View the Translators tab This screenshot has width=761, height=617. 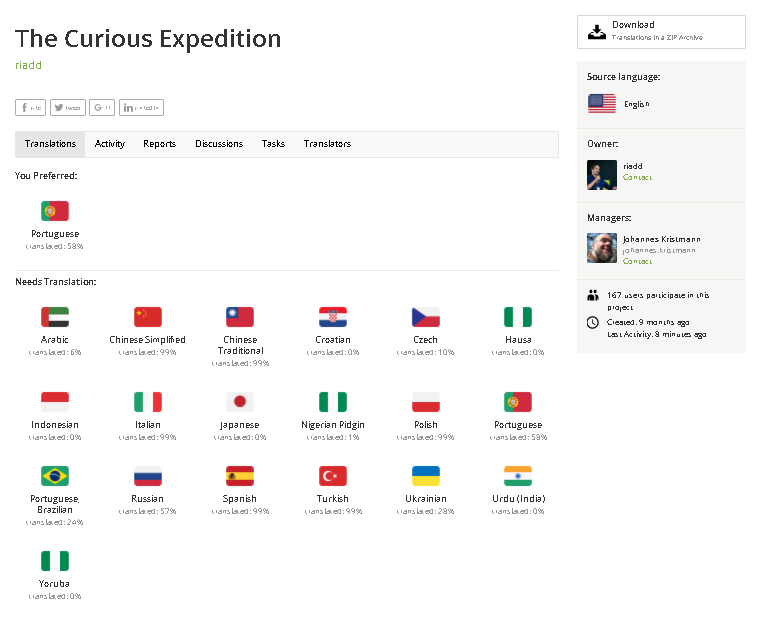click(x=327, y=144)
